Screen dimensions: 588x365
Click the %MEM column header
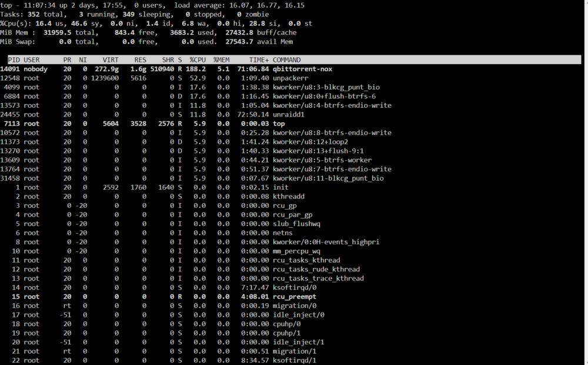221,59
